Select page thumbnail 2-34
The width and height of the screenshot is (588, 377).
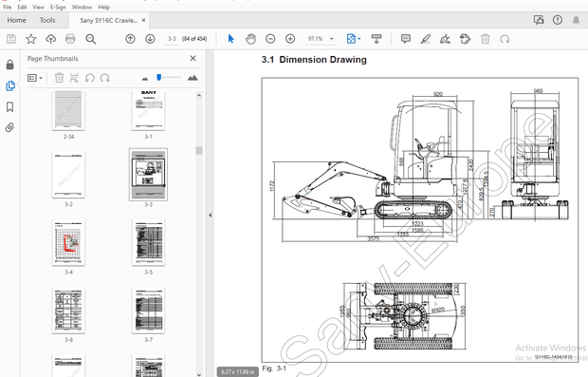tap(68, 110)
